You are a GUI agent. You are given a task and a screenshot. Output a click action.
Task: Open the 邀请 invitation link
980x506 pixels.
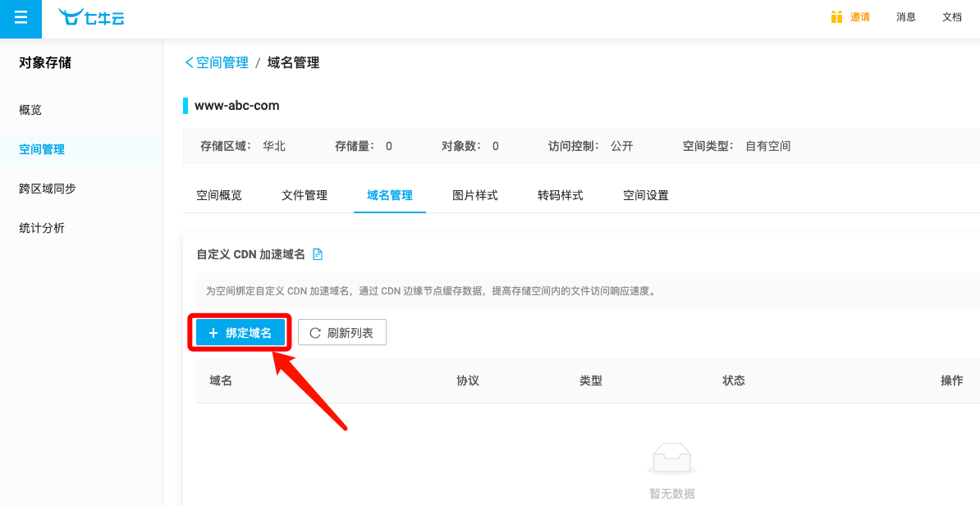(860, 17)
